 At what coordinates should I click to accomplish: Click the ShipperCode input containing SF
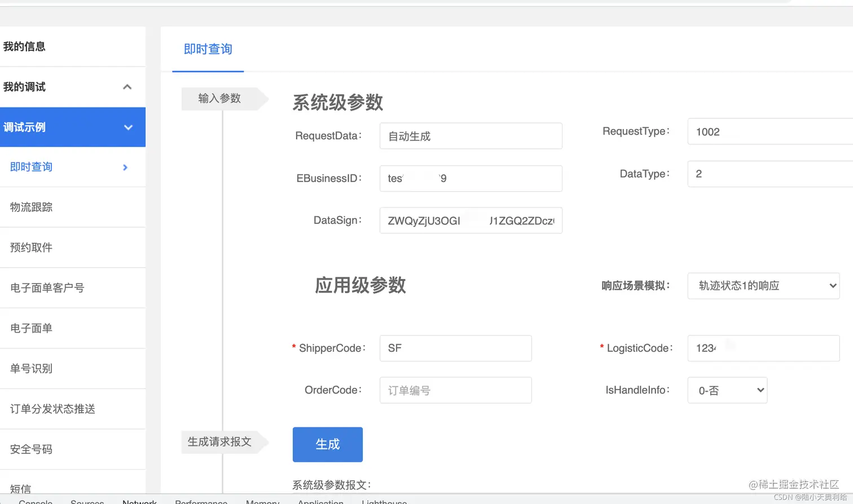pyautogui.click(x=455, y=348)
